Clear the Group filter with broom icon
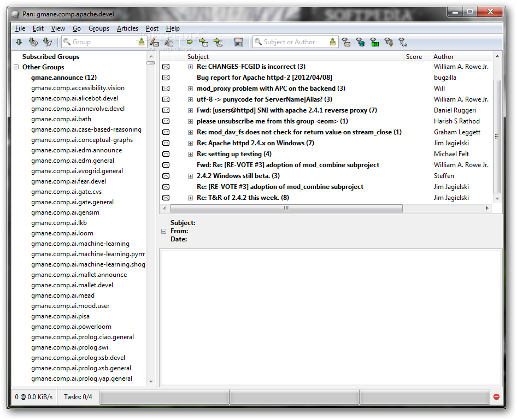The height and width of the screenshot is (420, 517). click(142, 42)
